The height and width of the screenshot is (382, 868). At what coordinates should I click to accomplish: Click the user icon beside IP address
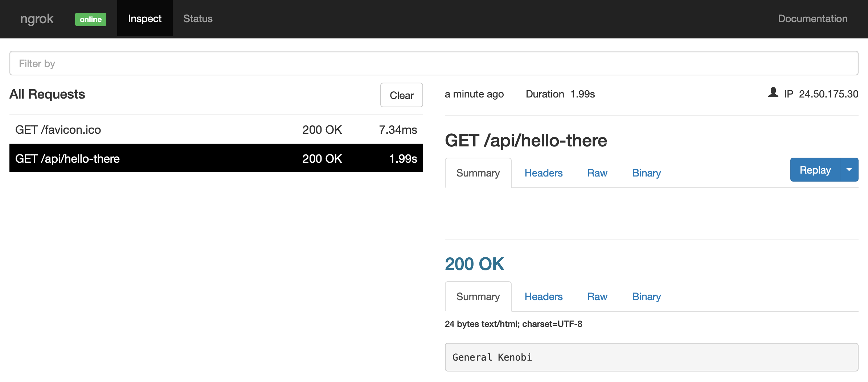773,93
